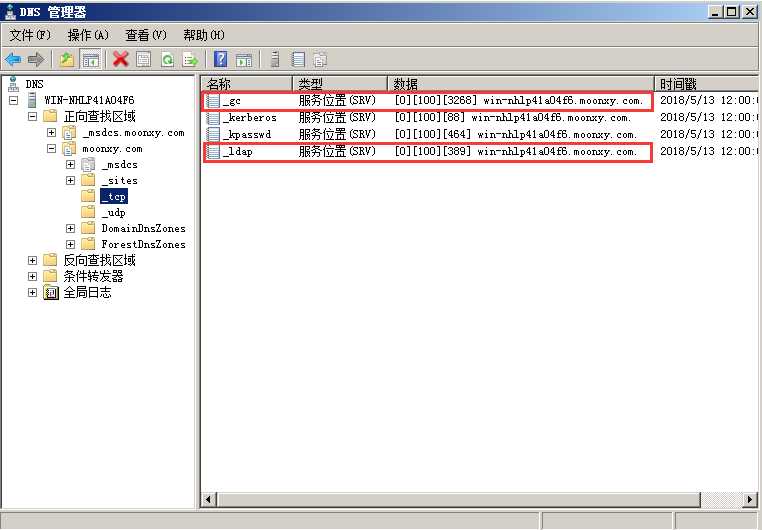Open the 帮助(H) menu
This screenshot has height=530, width=762.
[204, 35]
